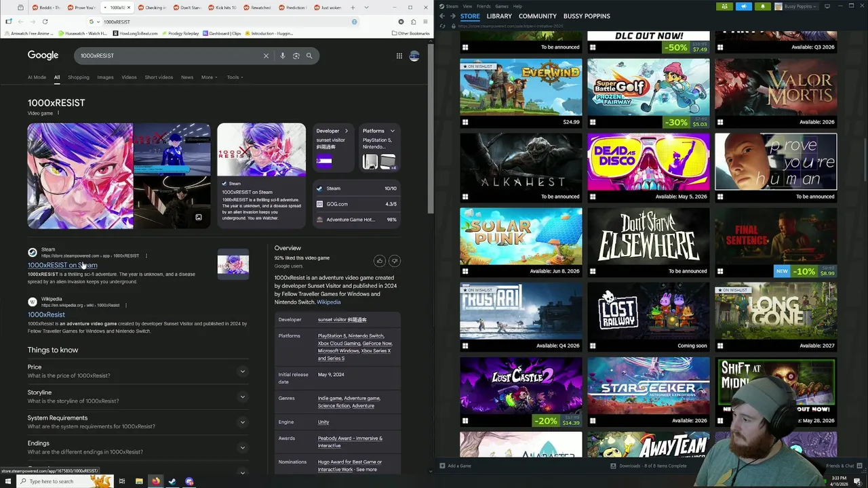Click the Windows Start button
The height and width of the screenshot is (488, 868).
(8, 481)
